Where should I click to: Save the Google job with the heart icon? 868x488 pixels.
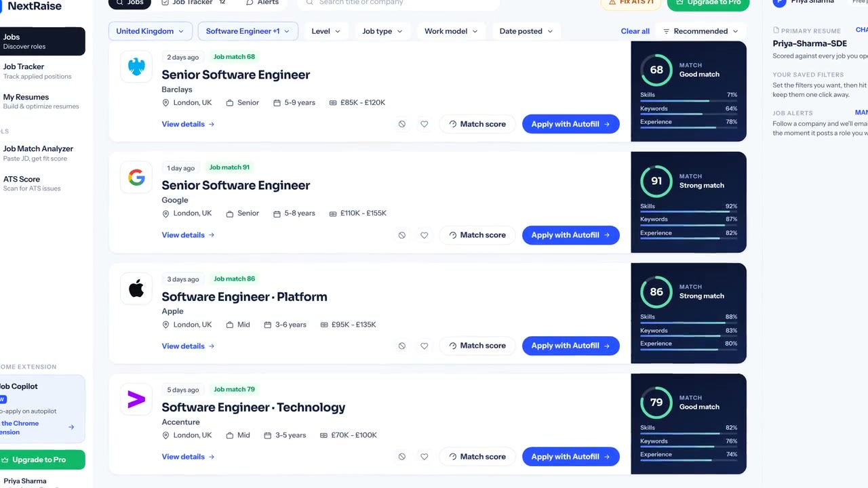point(425,235)
